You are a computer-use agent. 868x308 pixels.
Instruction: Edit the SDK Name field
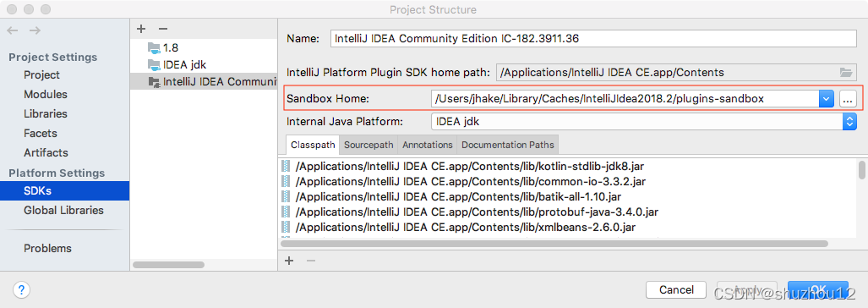pyautogui.click(x=592, y=39)
